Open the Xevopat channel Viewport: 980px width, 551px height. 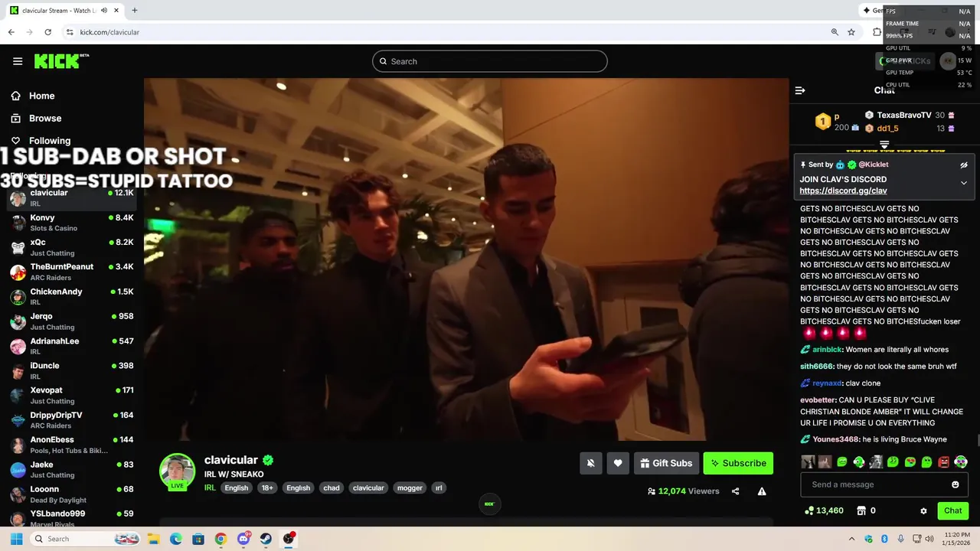(x=71, y=395)
